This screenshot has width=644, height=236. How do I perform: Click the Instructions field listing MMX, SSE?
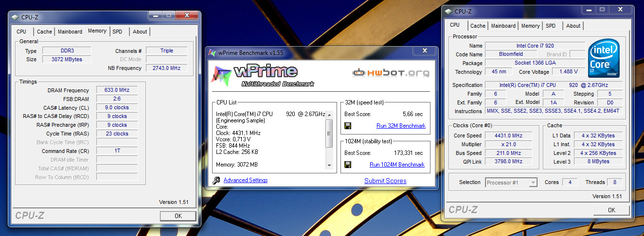click(x=554, y=111)
